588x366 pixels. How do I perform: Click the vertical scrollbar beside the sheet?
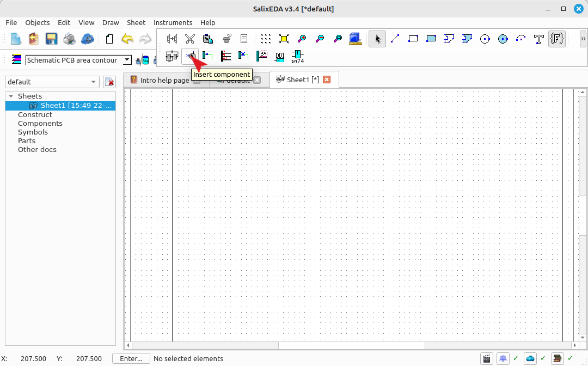coord(583,215)
